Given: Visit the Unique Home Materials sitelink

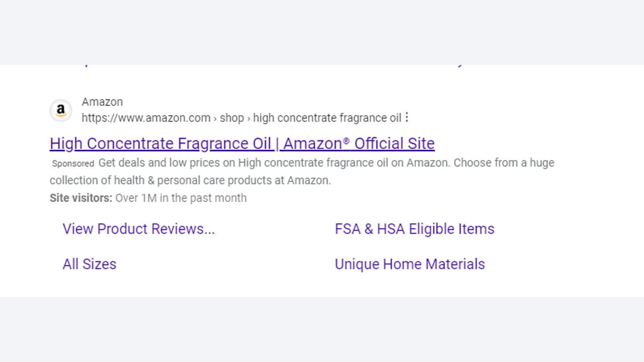Looking at the screenshot, I should point(410,264).
